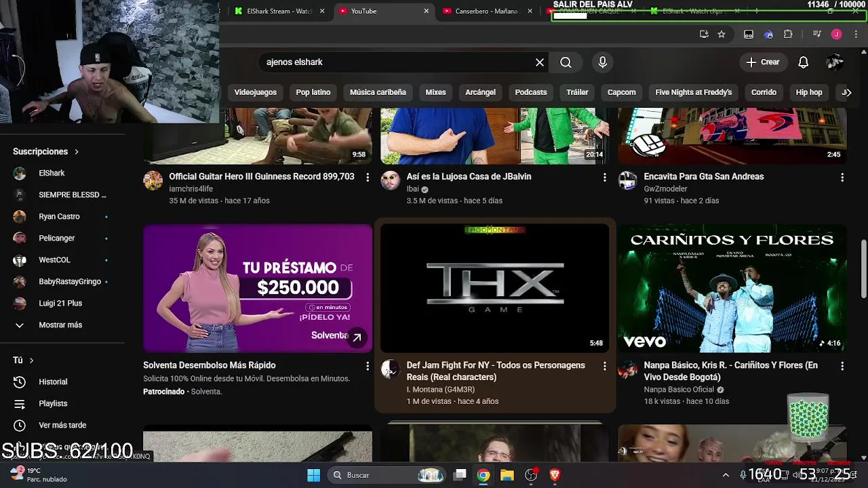This screenshot has height=488, width=868.
Task: Filter results by Videojuegos chip
Action: point(256,92)
